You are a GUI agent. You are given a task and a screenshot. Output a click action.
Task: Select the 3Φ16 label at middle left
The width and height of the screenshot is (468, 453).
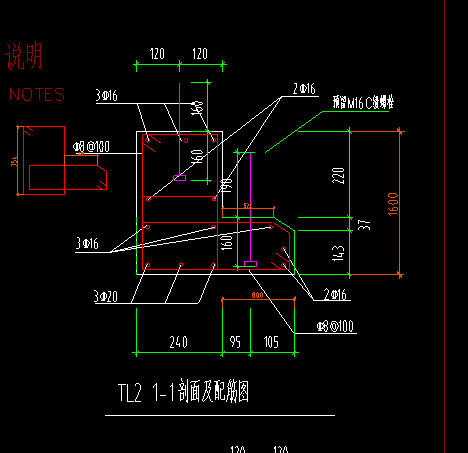(x=87, y=244)
